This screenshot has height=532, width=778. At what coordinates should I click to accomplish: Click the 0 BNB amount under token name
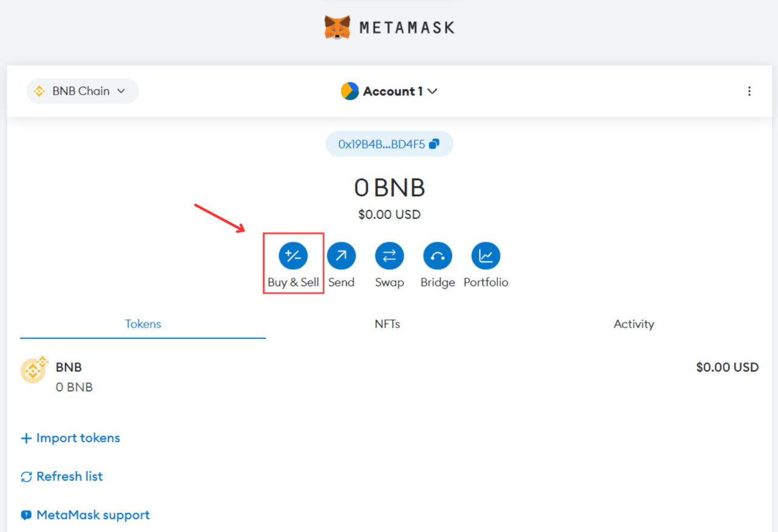coord(74,387)
